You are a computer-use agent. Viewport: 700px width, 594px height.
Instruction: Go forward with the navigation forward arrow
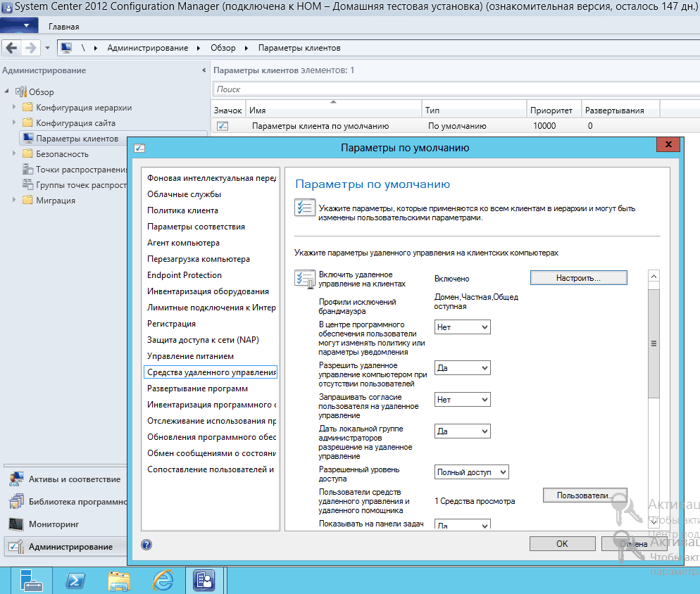[x=31, y=47]
